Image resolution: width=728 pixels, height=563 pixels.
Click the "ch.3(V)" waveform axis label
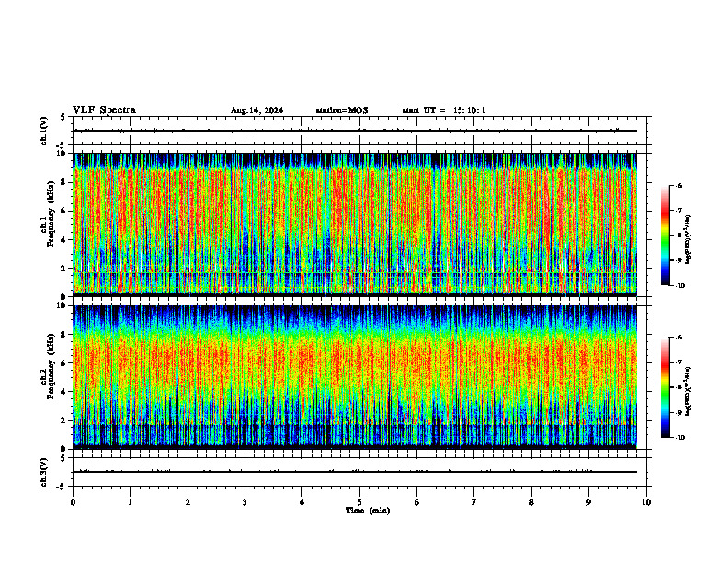43,472
